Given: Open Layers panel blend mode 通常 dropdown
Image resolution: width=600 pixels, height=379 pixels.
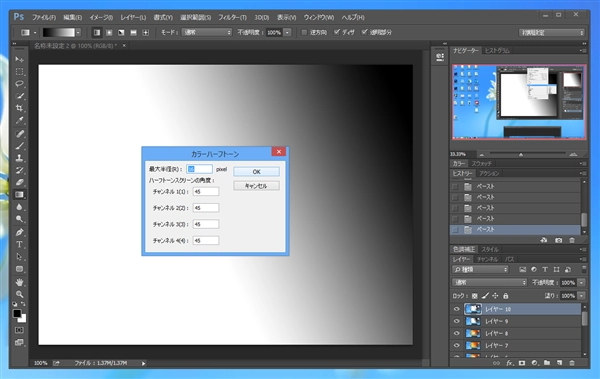Looking at the screenshot, I should 489,283.
